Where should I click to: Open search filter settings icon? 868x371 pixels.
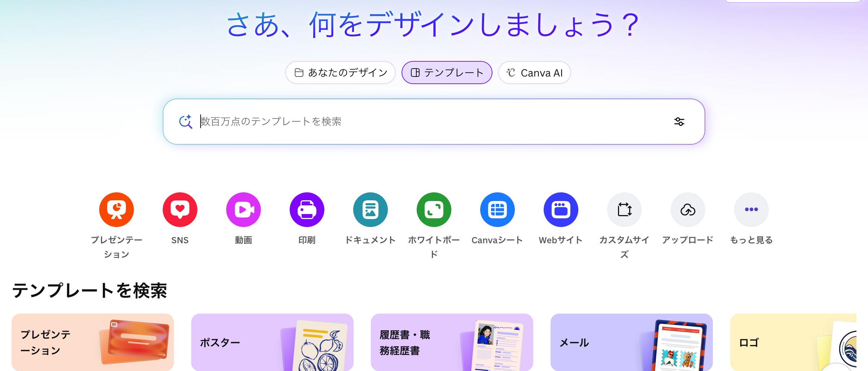(679, 122)
